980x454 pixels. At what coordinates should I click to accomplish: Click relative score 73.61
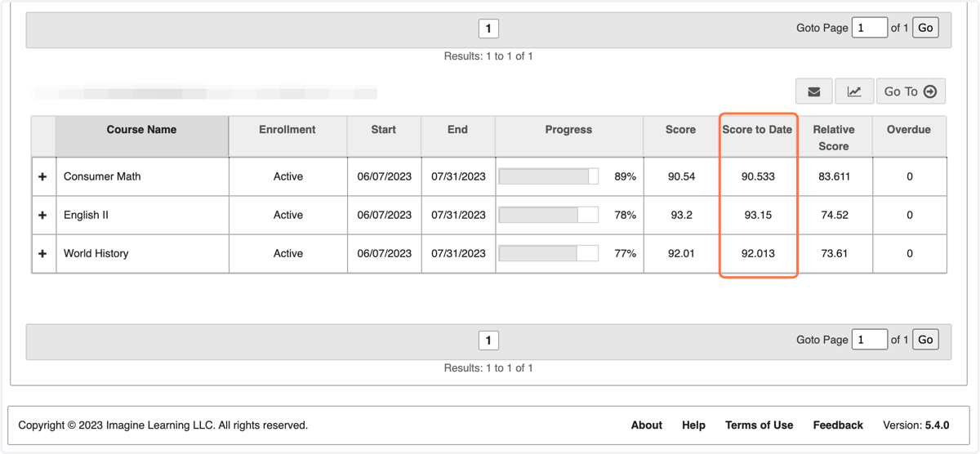point(835,253)
